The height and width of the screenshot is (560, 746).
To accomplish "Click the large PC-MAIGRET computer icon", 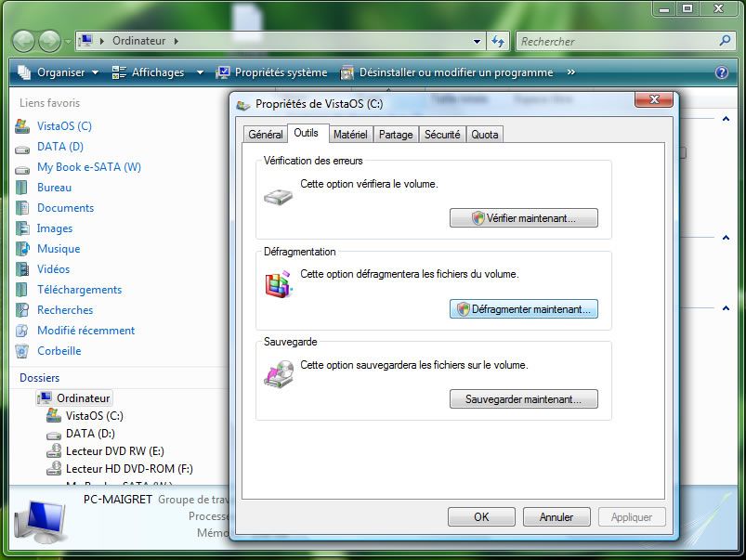I will (x=40, y=521).
